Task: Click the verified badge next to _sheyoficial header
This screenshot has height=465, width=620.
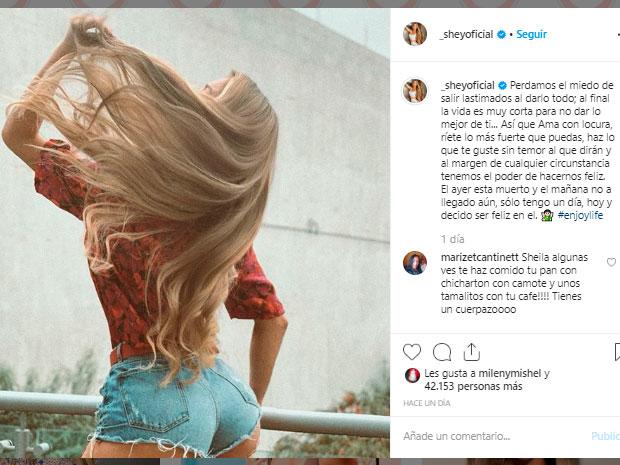Action: point(501,34)
